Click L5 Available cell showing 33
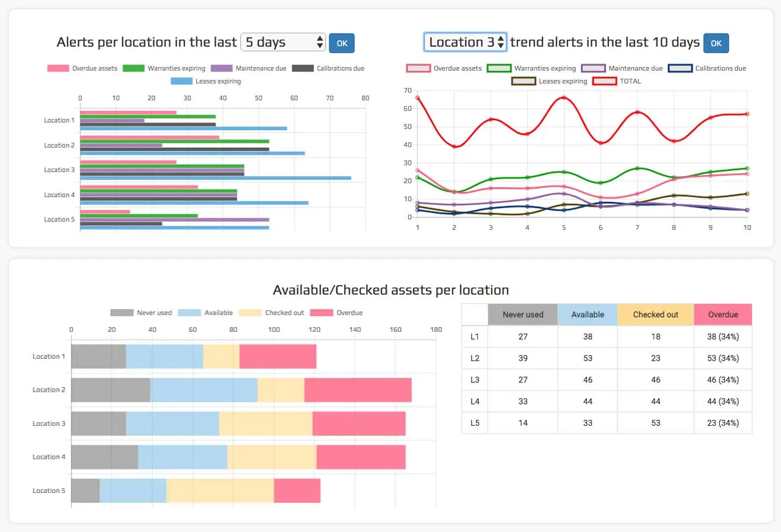 pos(588,423)
